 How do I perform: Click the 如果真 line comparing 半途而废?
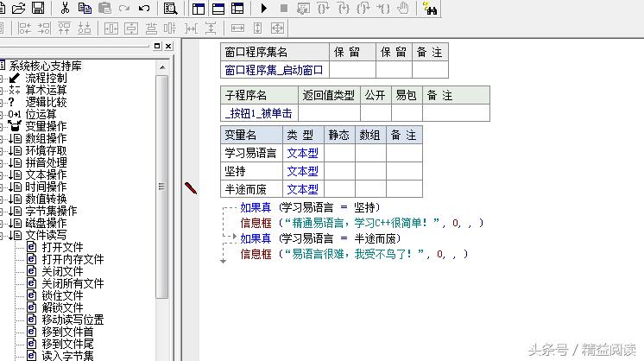click(x=320, y=238)
